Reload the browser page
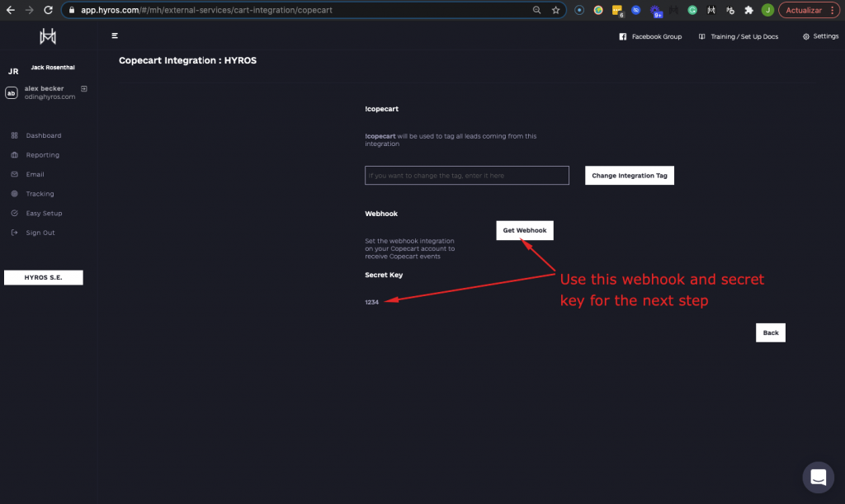 point(48,10)
